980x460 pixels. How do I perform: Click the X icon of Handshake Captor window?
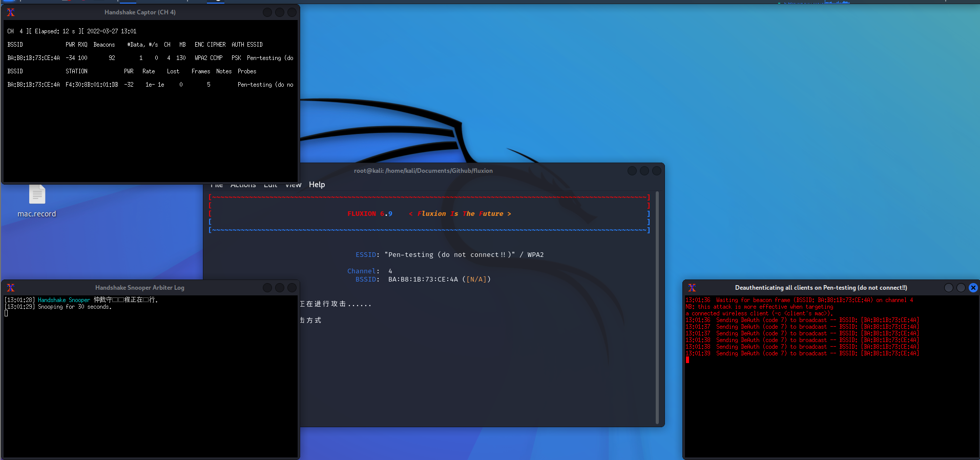coord(11,12)
